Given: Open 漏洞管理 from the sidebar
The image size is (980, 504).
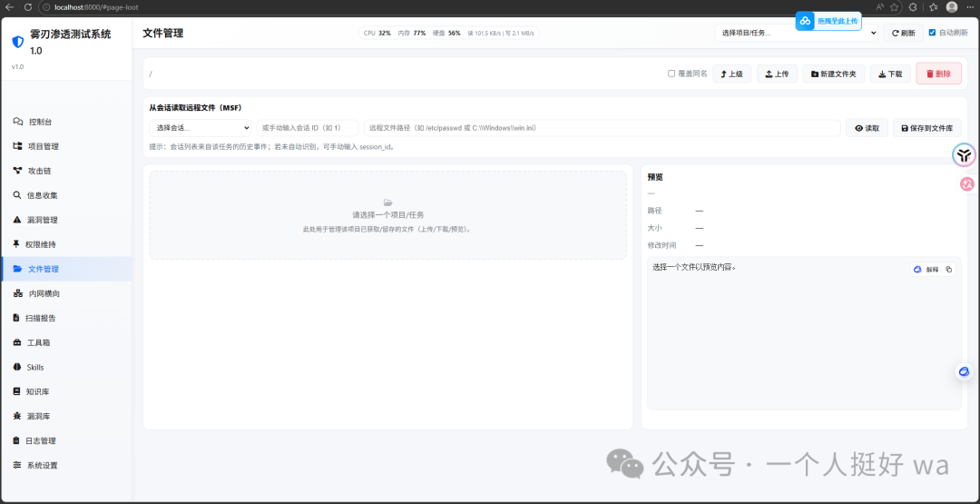Looking at the screenshot, I should coord(65,220).
